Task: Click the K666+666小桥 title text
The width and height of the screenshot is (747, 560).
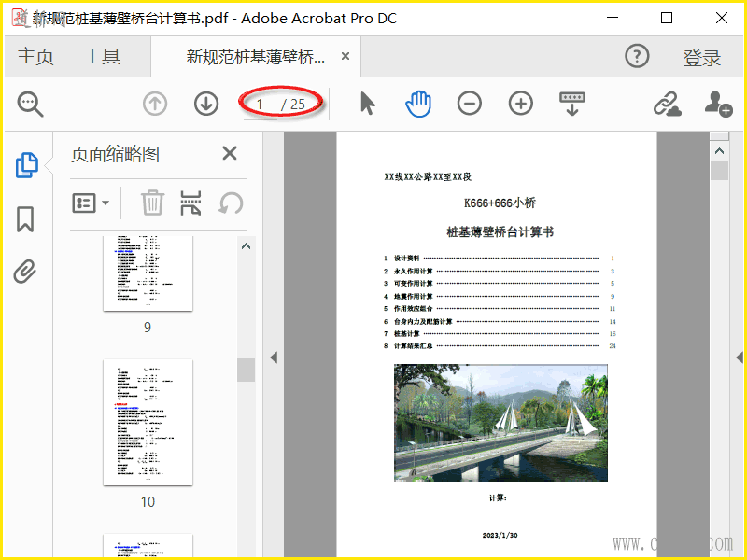Action: click(500, 203)
